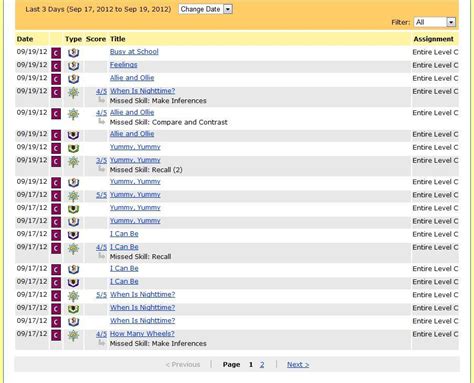Viewport: 474px width, 383px height.
Task: Click the 'Last 3 Days' date range text
Action: click(98, 9)
